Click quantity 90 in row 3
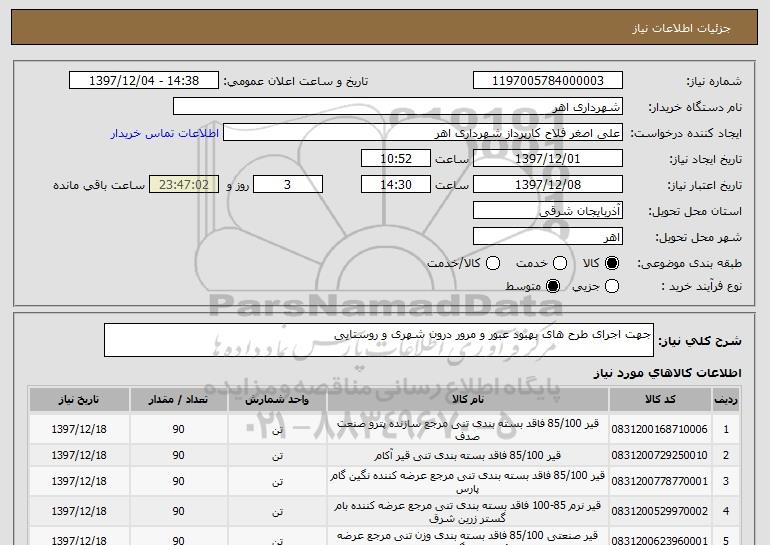Image resolution: width=770 pixels, height=545 pixels. pos(178,481)
